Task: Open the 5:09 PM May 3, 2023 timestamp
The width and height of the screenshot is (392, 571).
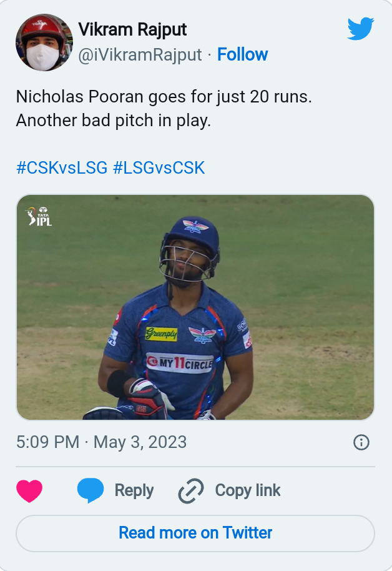Action: click(x=101, y=442)
